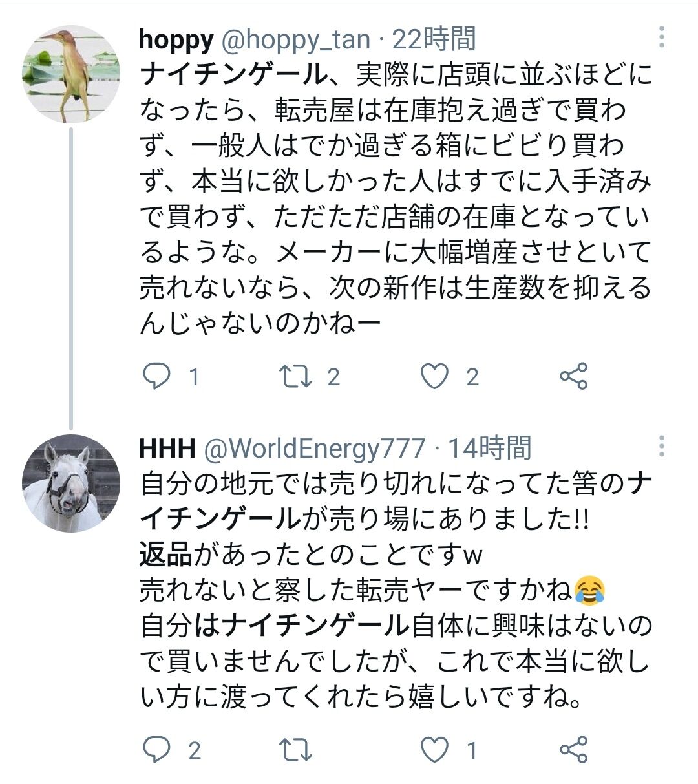Open more options for HHH's tweet
This screenshot has height=784, width=698.
(661, 446)
